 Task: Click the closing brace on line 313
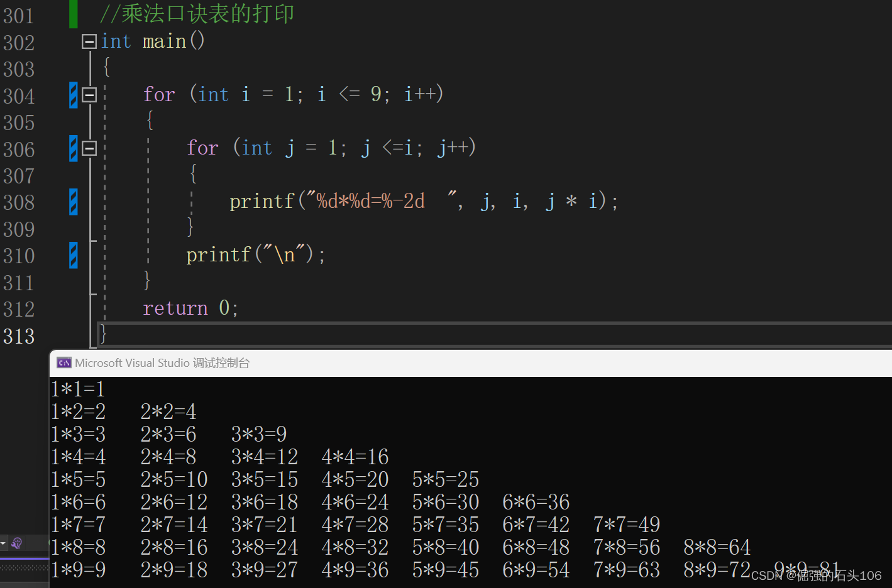point(104,334)
